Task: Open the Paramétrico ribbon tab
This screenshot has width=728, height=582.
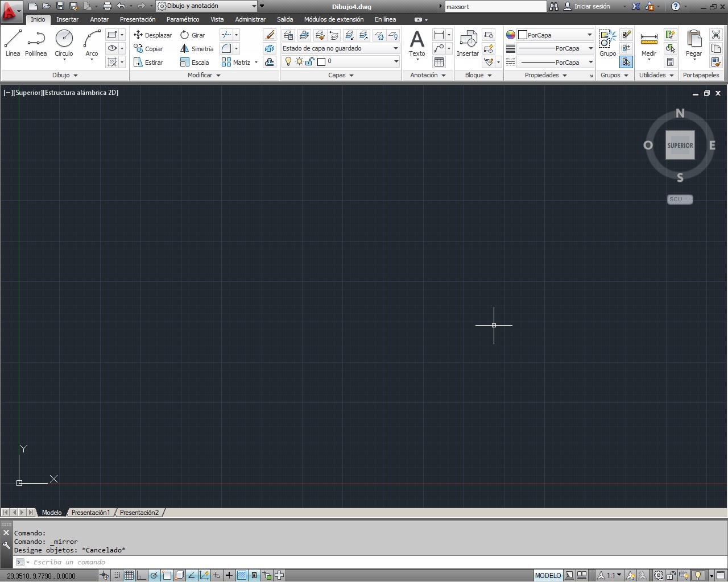Action: [x=183, y=19]
